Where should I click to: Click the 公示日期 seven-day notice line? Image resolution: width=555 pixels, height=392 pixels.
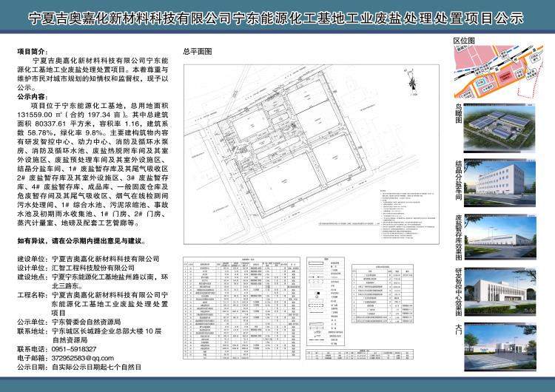(x=79, y=368)
